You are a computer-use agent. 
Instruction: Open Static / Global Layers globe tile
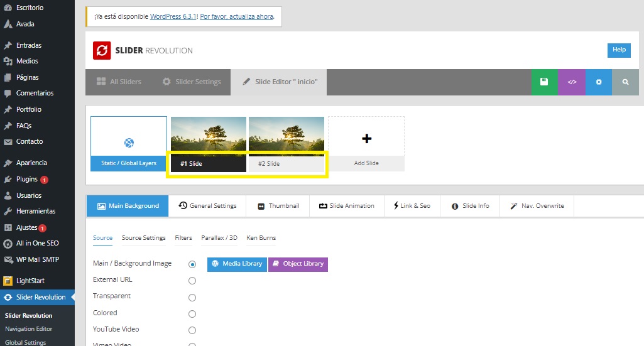129,143
